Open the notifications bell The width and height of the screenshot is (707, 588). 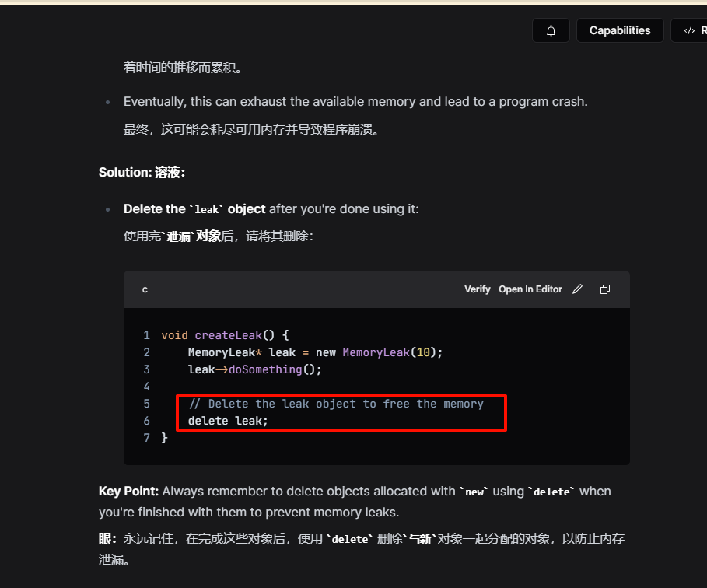[551, 30]
